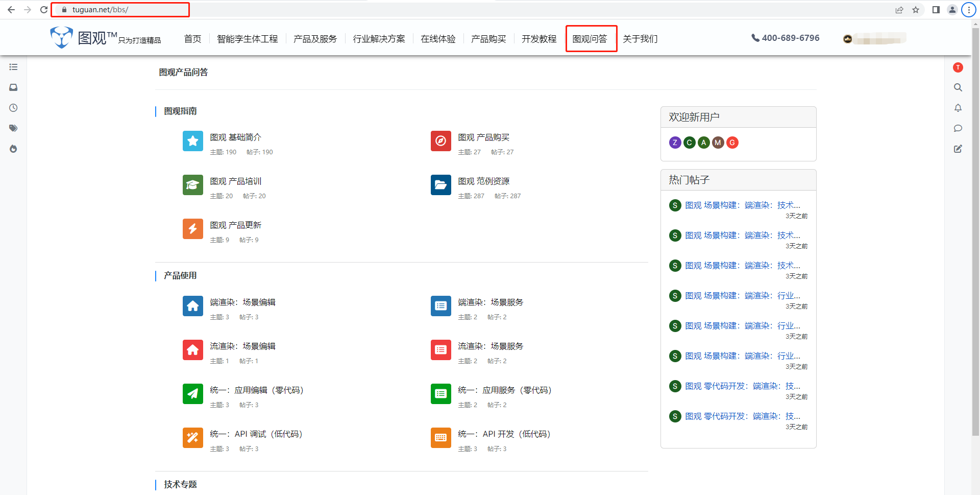Open Chrome three-dot menu

tap(969, 10)
